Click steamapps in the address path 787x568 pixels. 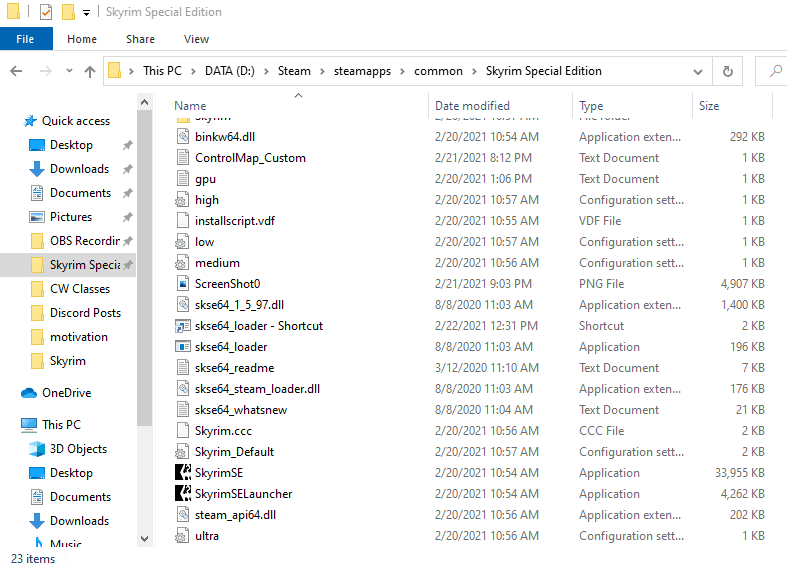tap(362, 71)
